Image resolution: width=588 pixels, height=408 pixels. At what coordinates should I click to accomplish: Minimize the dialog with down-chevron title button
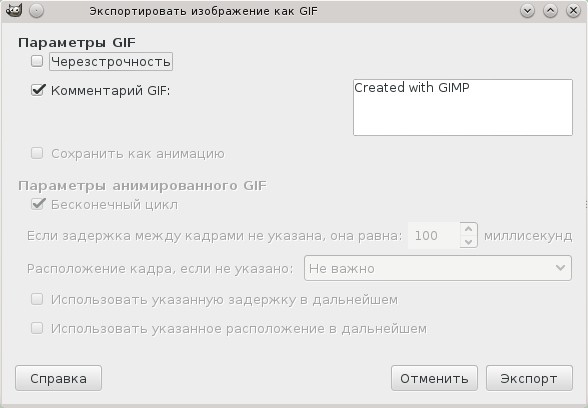527,11
